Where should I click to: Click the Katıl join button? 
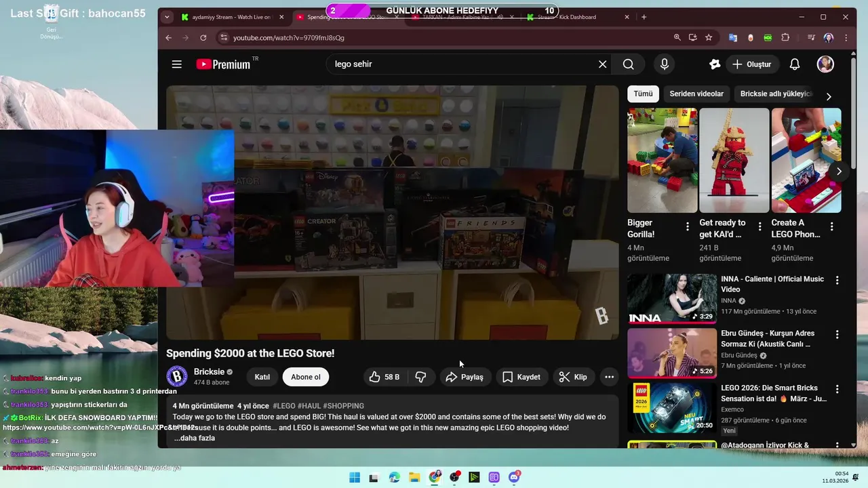point(262,377)
